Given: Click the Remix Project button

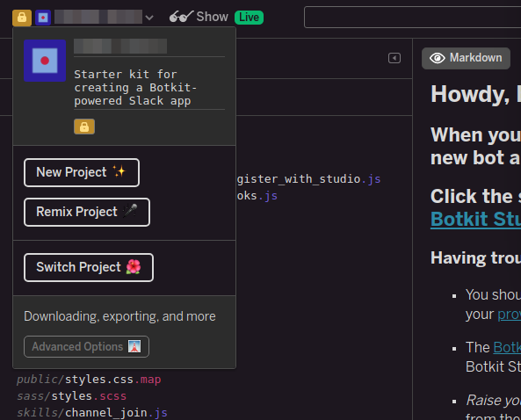Looking at the screenshot, I should click(x=87, y=212).
